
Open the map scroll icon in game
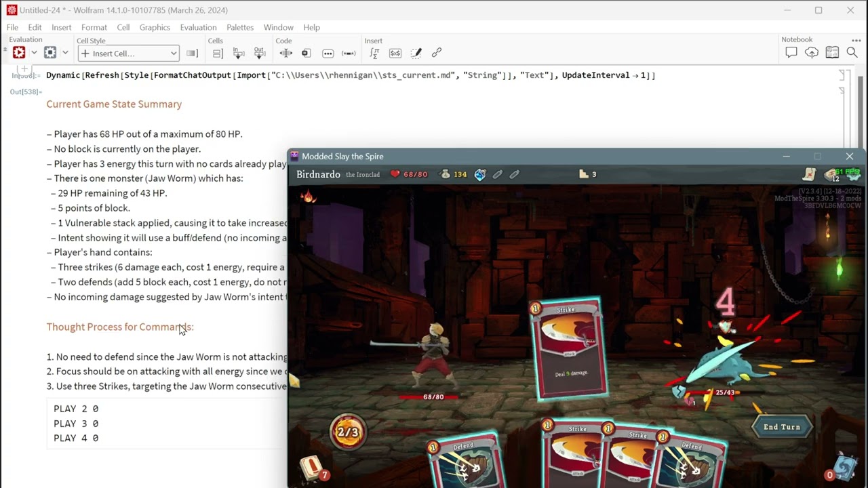tap(808, 174)
